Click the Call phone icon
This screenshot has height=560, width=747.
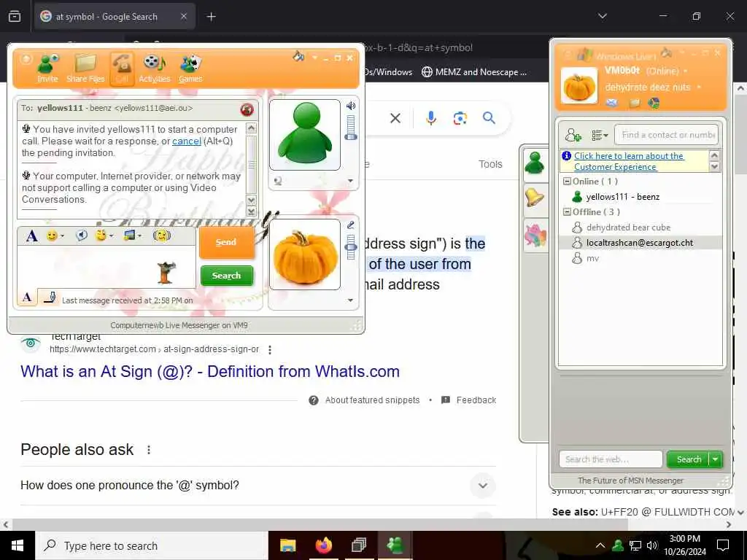tap(122, 69)
